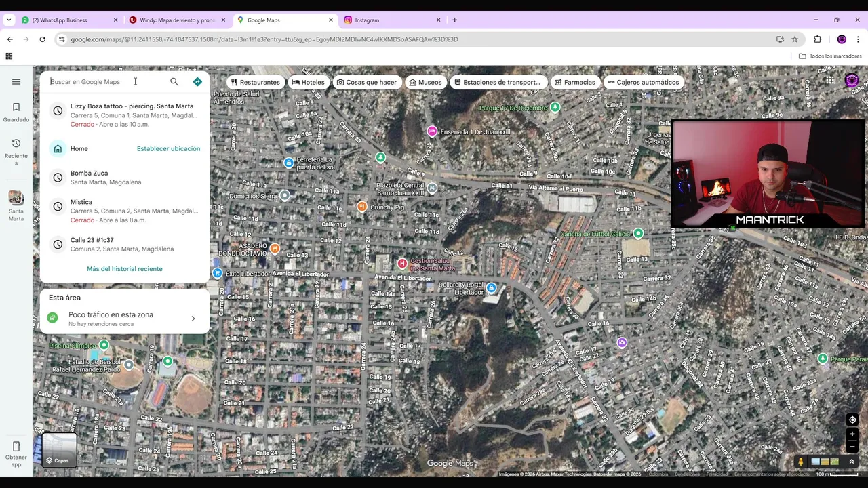Viewport: 868px width, 488px height.
Task: Open the Google account avatar on map
Action: tap(852, 81)
